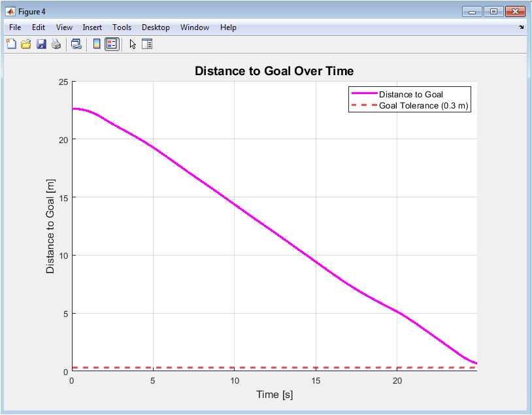Open the Desktop menu

156,27
